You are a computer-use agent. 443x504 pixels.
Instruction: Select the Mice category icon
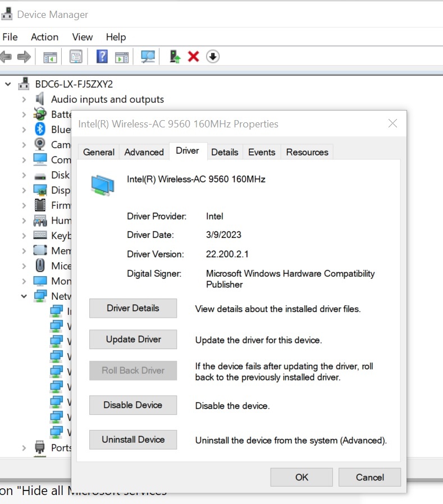coord(40,265)
